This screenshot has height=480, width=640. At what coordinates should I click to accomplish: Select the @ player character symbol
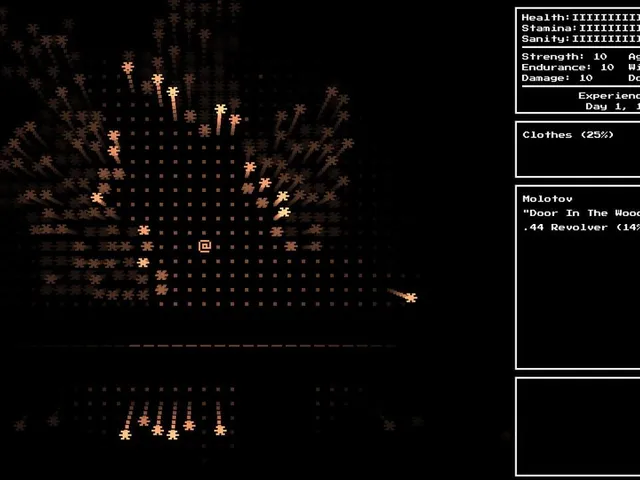205,246
